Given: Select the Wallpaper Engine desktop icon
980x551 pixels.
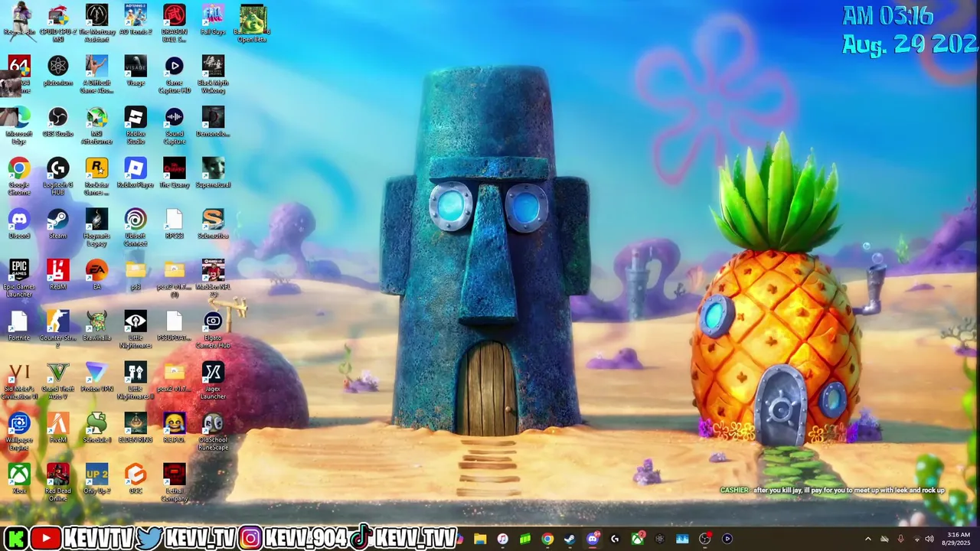Looking at the screenshot, I should click(19, 432).
